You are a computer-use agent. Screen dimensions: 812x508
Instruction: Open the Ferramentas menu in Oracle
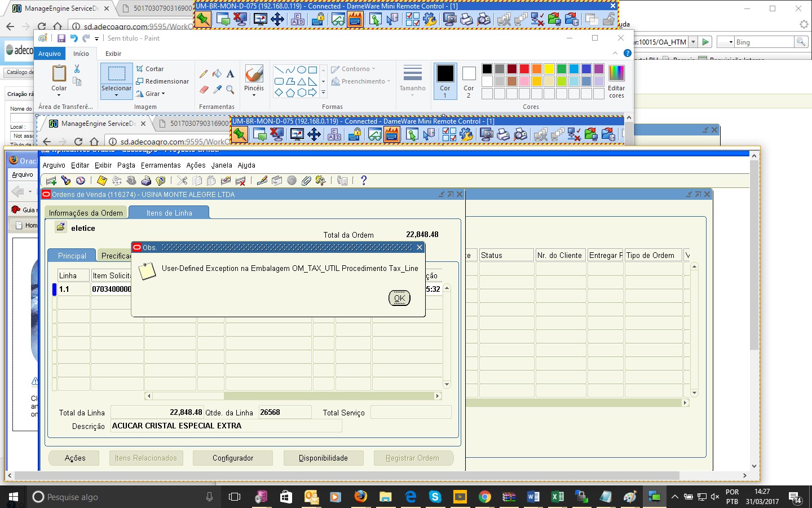pyautogui.click(x=161, y=165)
